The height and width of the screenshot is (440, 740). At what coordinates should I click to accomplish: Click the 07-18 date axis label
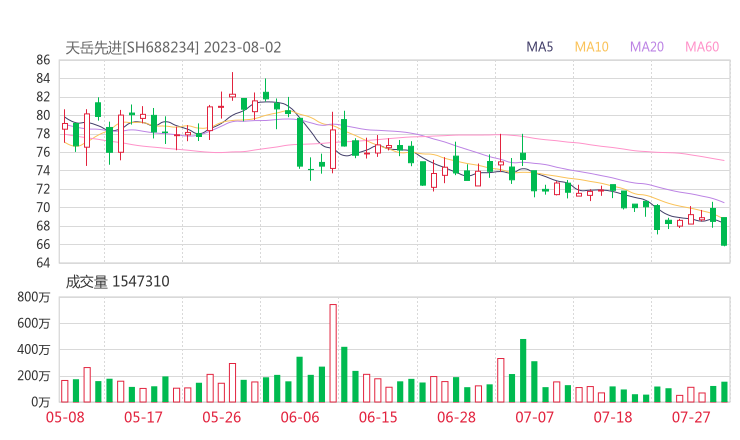point(613,417)
